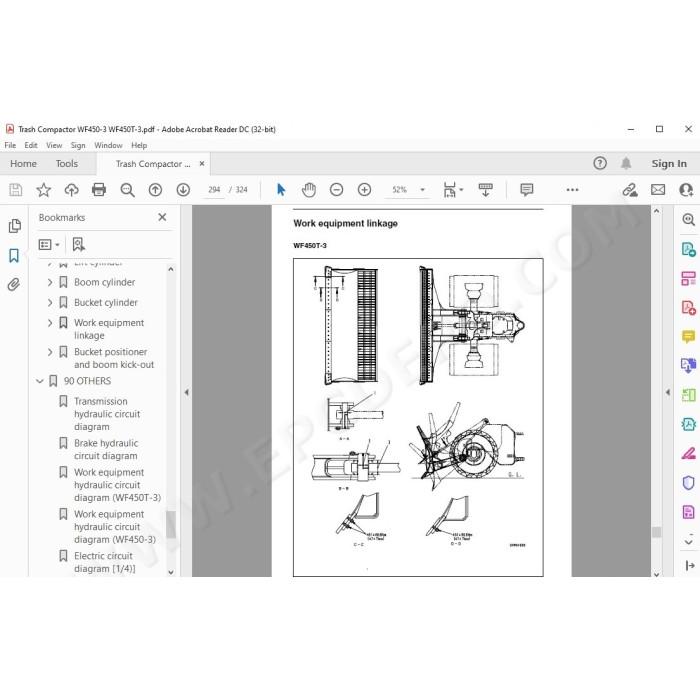Expand more tools chevron in right pane
The height and width of the screenshot is (700, 700).
click(688, 542)
